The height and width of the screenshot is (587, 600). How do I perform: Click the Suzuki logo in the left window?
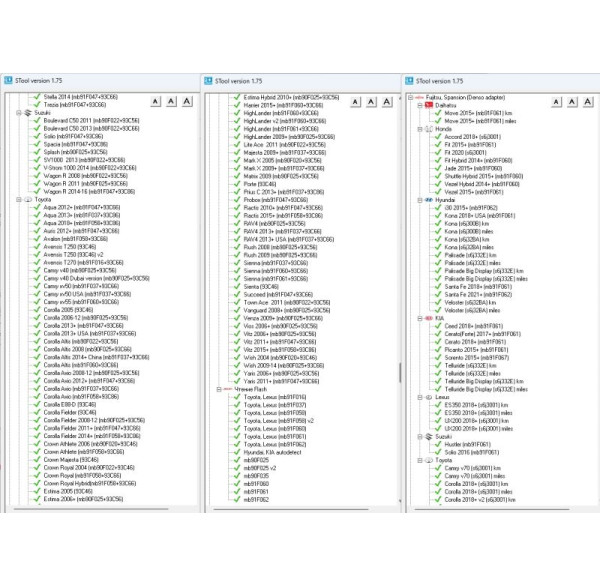26,112
